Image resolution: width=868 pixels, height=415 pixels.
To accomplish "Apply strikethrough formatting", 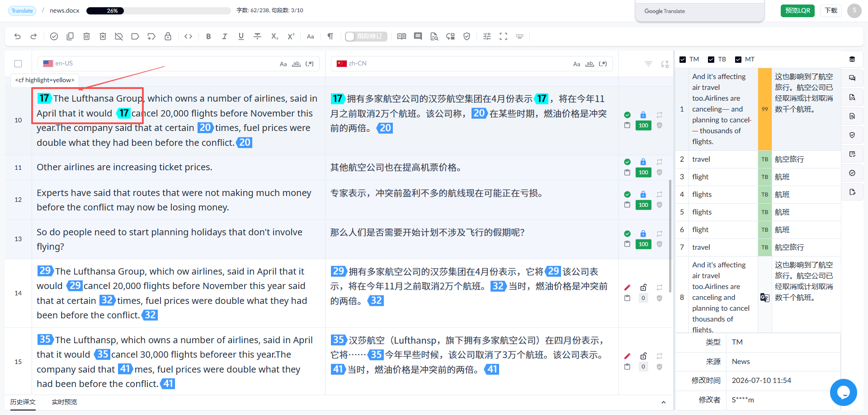I will [x=257, y=37].
